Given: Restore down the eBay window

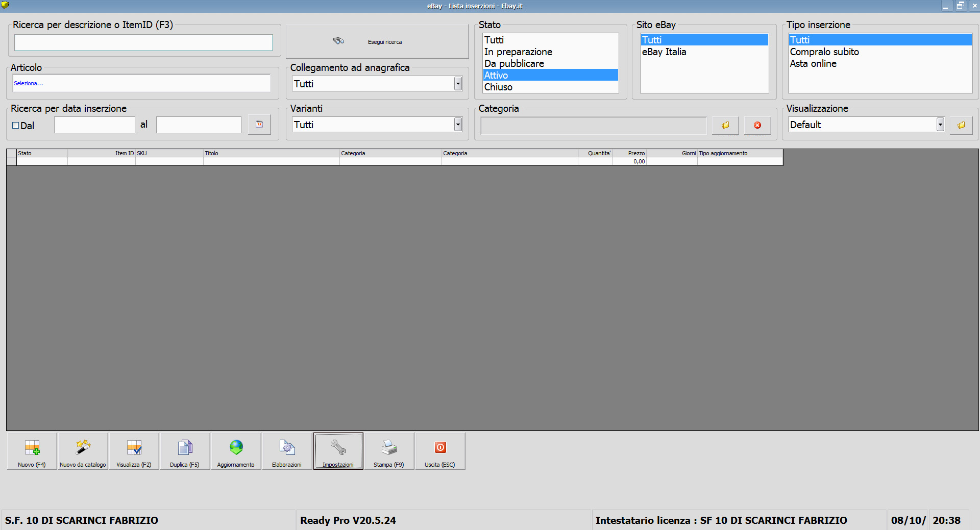Looking at the screenshot, I should tap(960, 6).
